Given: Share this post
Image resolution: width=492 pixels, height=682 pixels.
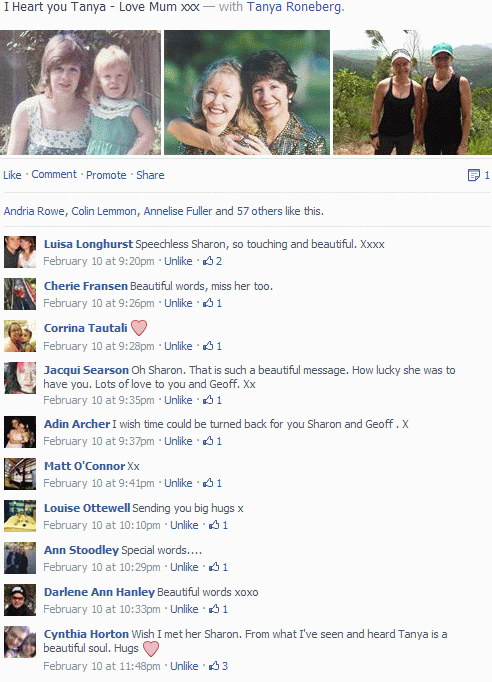Looking at the screenshot, I should (150, 175).
